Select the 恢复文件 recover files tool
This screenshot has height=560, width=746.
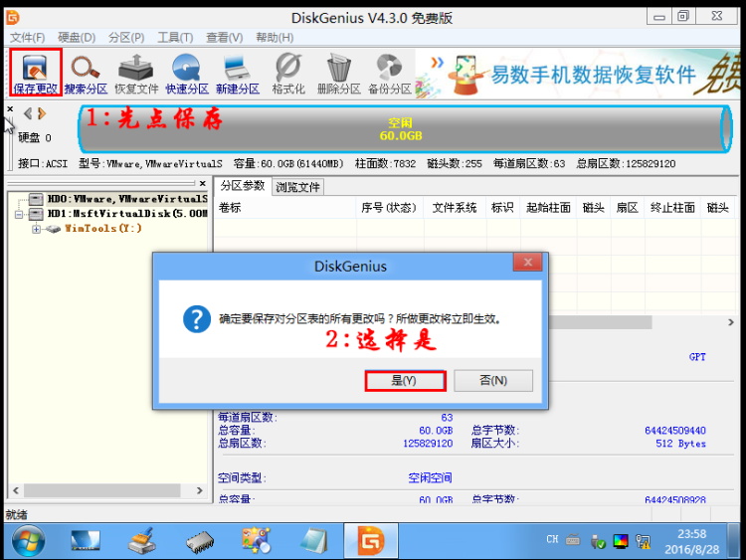pos(136,74)
